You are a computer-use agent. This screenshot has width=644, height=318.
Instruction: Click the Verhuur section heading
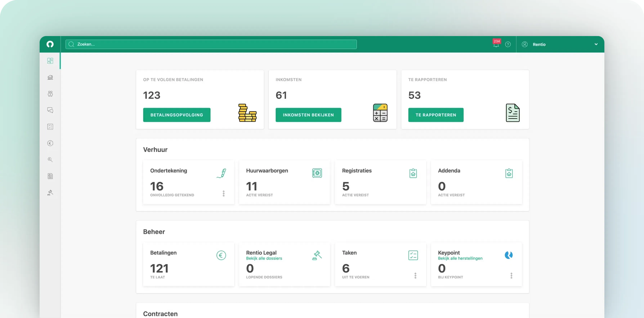[155, 149]
